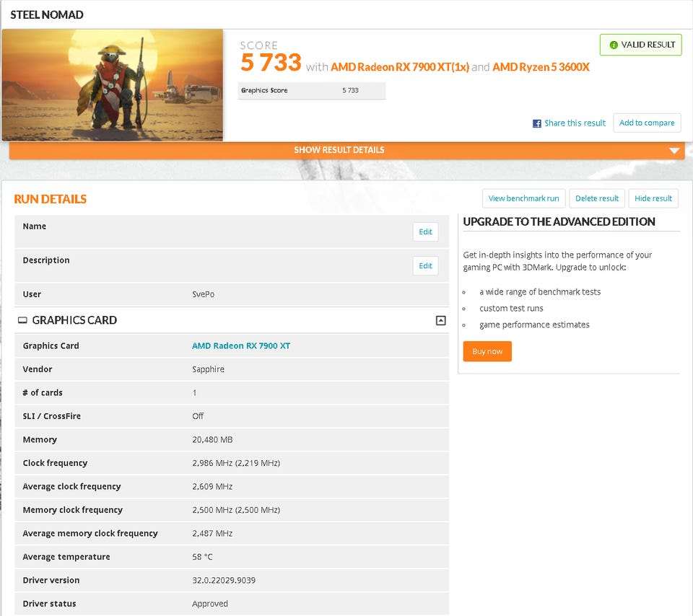The width and height of the screenshot is (693, 616).
Task: Click the VALID RESULT badge
Action: [x=640, y=45]
